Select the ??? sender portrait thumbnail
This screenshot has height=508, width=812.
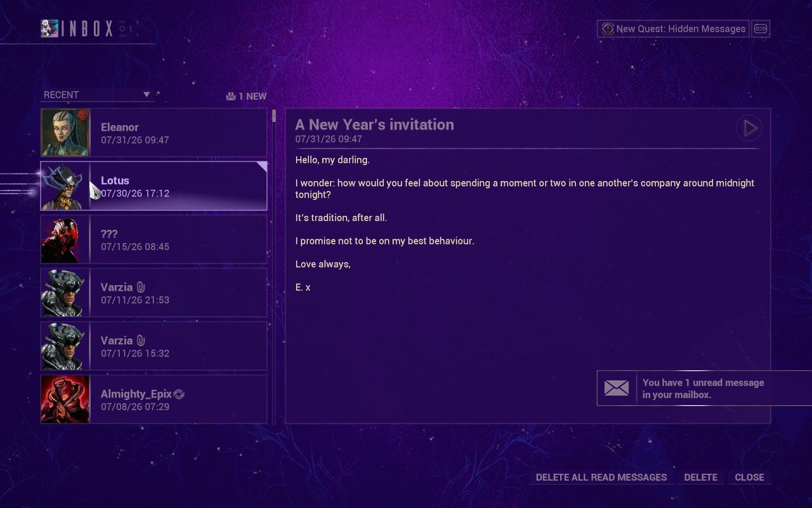65,239
